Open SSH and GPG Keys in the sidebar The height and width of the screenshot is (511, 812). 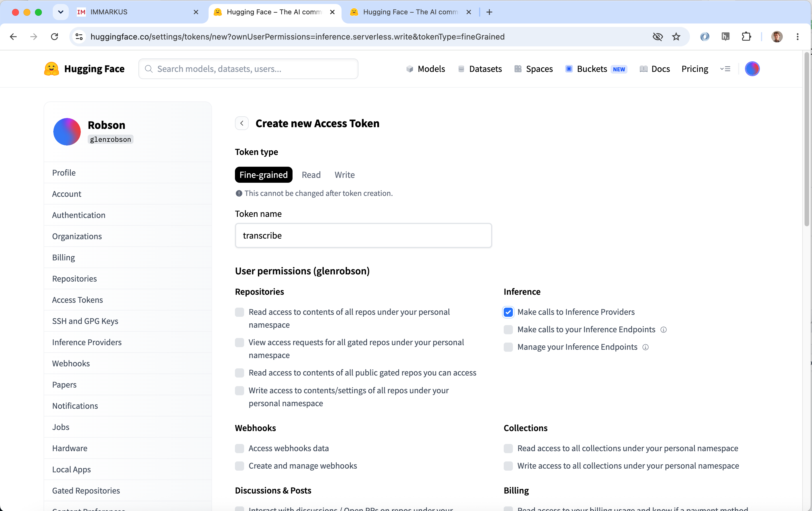click(128, 321)
